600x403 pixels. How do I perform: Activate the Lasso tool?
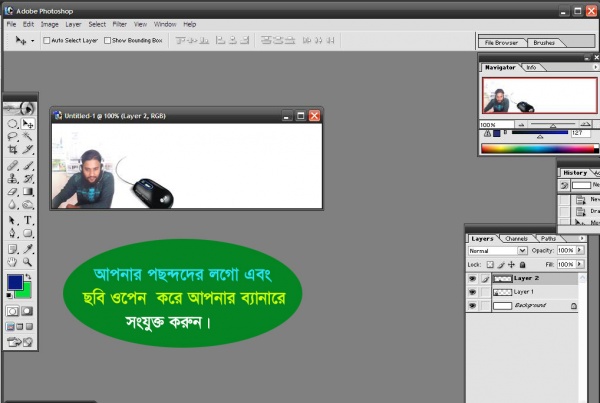pos(13,137)
